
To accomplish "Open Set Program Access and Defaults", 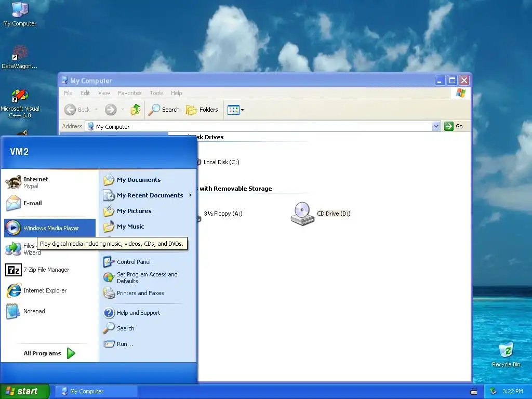I will [x=148, y=277].
